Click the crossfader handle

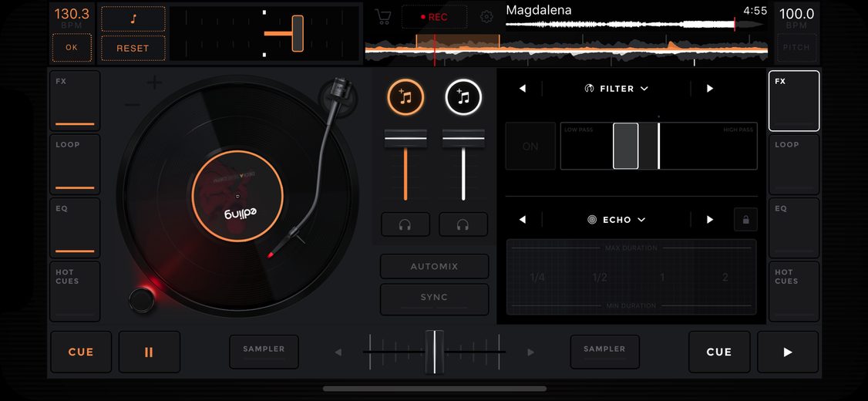(435, 352)
